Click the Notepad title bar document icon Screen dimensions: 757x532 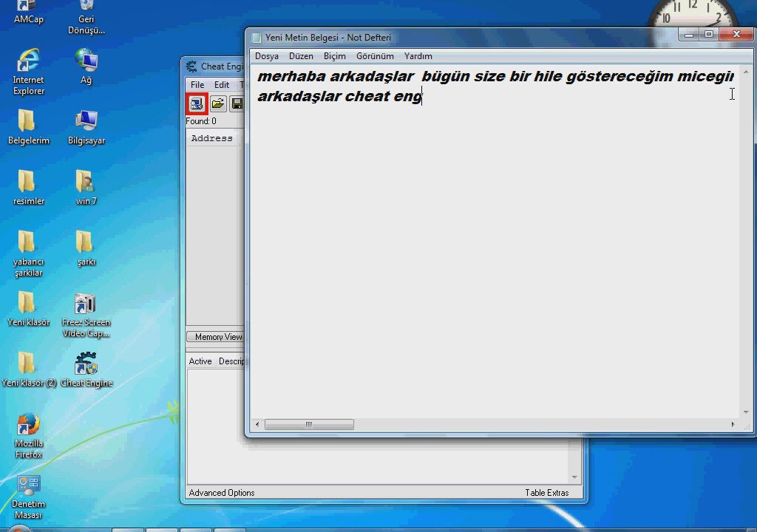pos(257,38)
